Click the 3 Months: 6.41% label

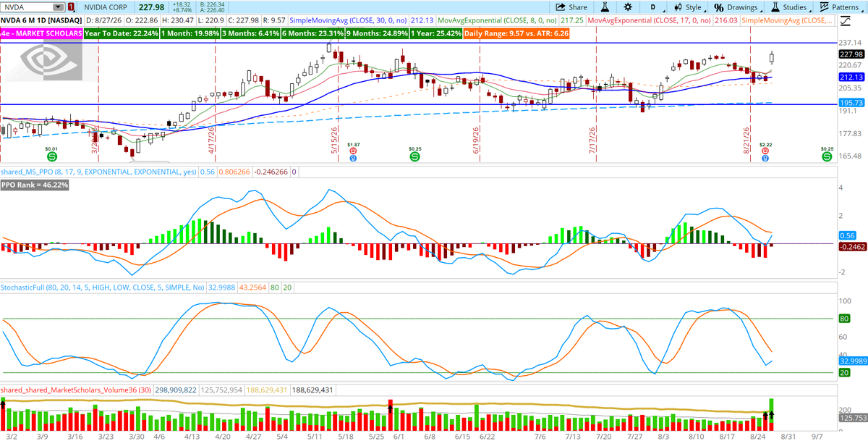tap(252, 33)
